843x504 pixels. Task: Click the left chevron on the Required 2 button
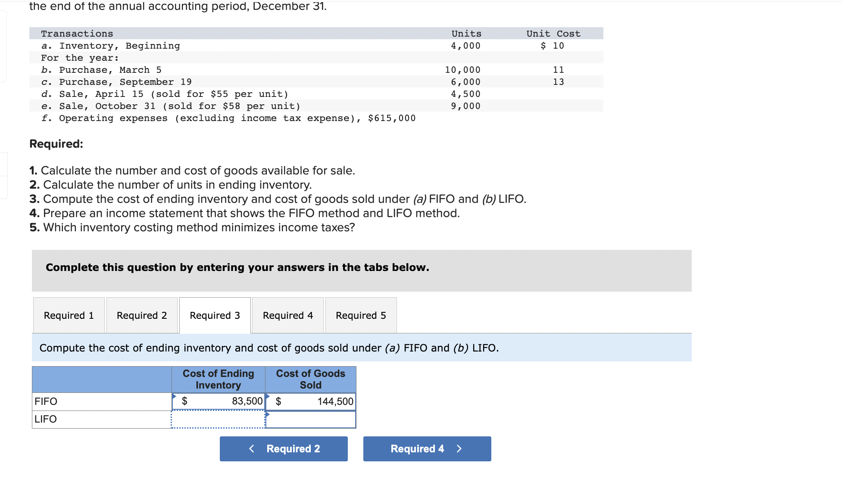pos(252,449)
